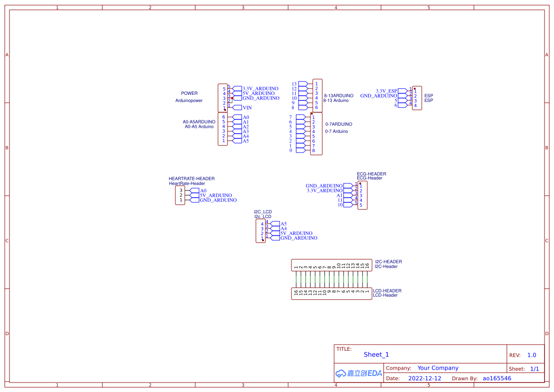
Task: Select the GND_ARDUINO label near the ECG header
Action: click(x=324, y=185)
